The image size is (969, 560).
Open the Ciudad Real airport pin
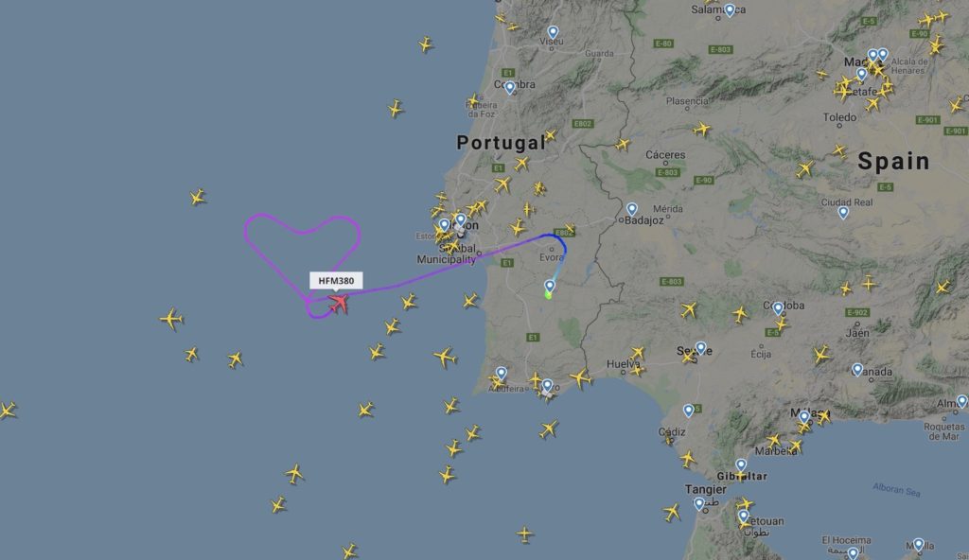(843, 213)
